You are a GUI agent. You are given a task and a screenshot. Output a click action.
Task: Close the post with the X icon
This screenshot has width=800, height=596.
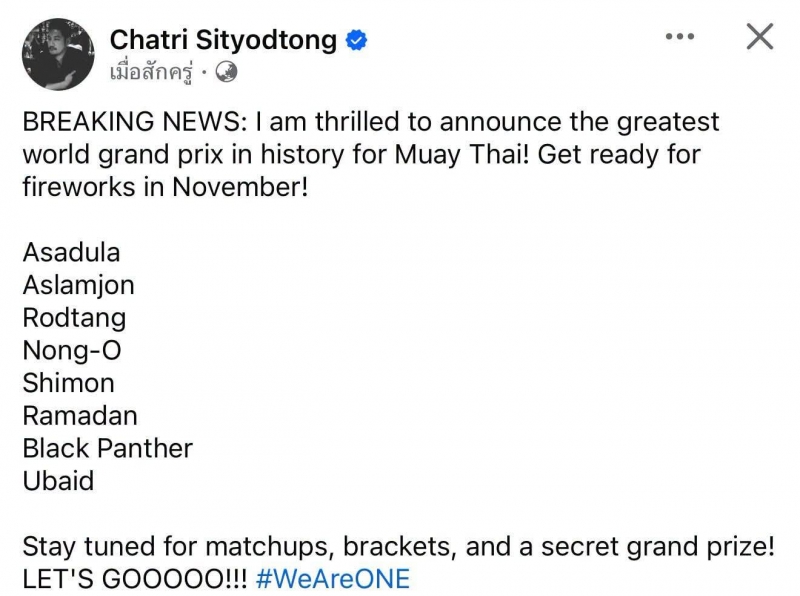pos(760,36)
